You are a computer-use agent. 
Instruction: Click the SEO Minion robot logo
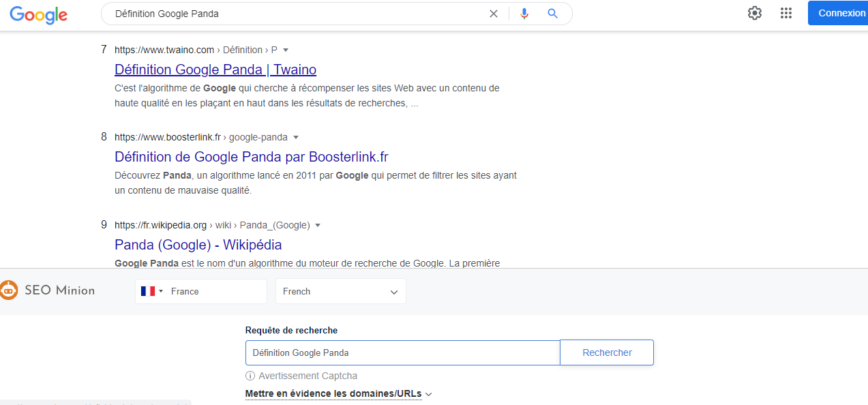pos(8,290)
